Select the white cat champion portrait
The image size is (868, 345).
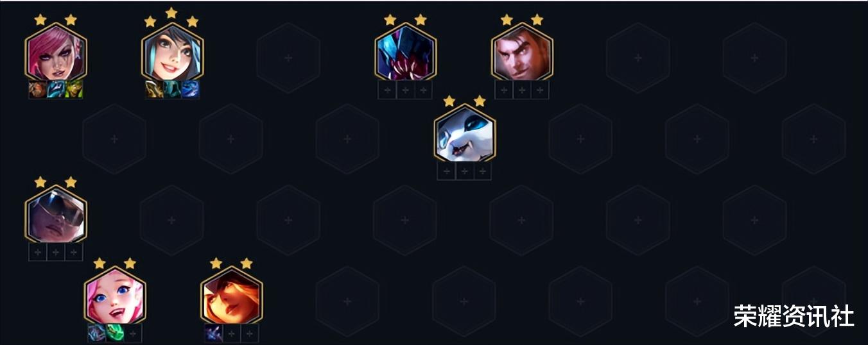coord(464,133)
